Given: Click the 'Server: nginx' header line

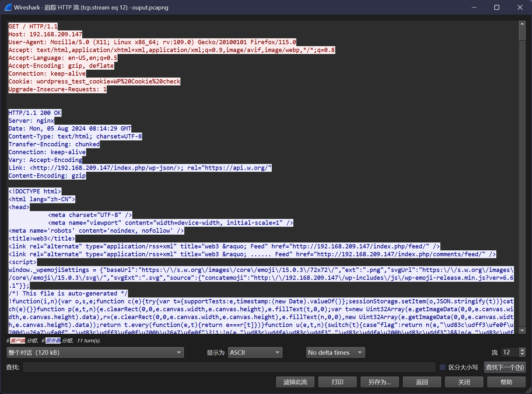Looking at the screenshot, I should (31, 121).
